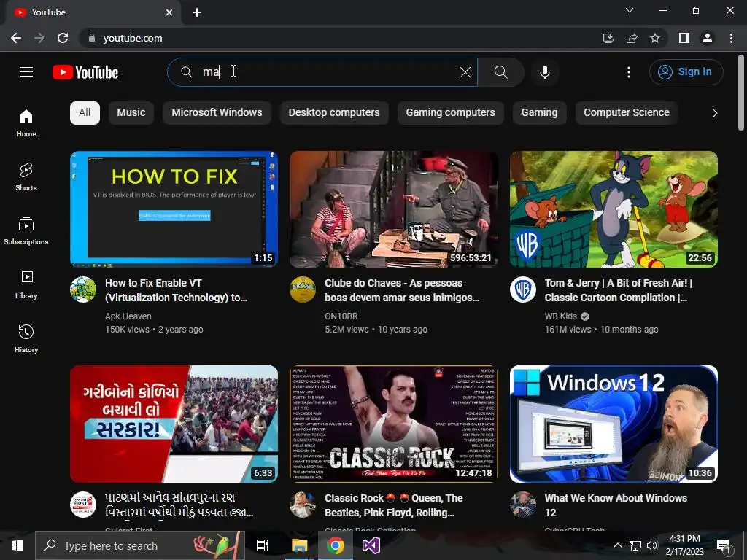747x560 pixels.
Task: Open the Apk Heaven channel name
Action: coord(128,316)
